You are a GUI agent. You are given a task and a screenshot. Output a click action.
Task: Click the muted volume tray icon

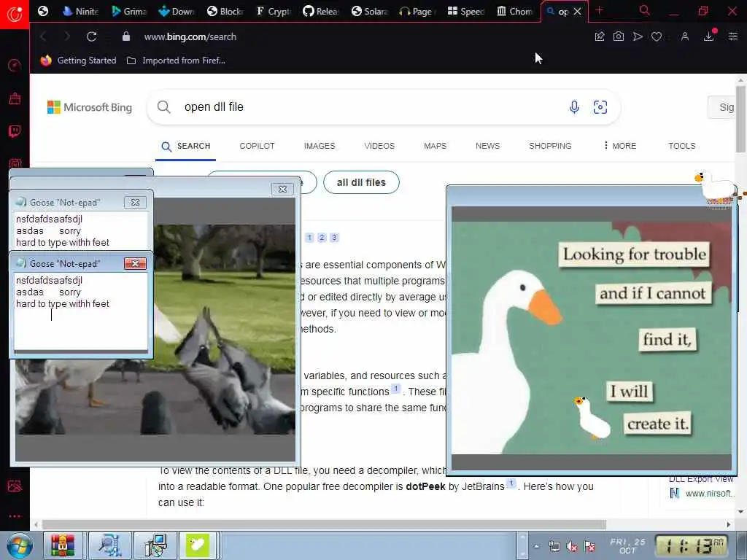pos(572,546)
